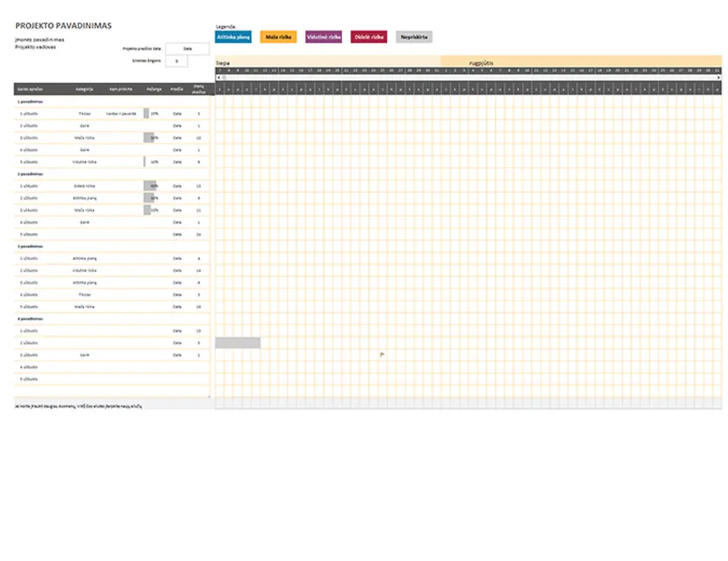
Task: Click the timeline scrollbar right arrow
Action: (x=718, y=77)
